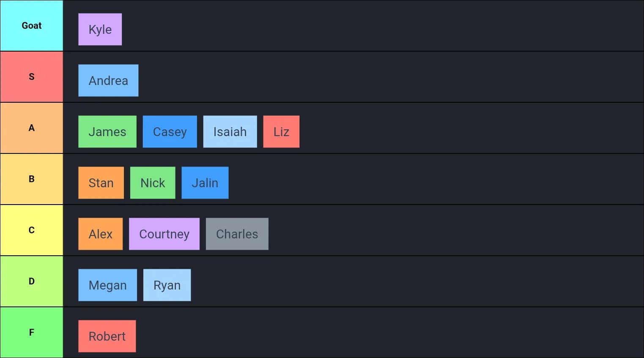Screen dimensions: 644x358
Task: Select the blue Casey tile
Action: [170, 131]
